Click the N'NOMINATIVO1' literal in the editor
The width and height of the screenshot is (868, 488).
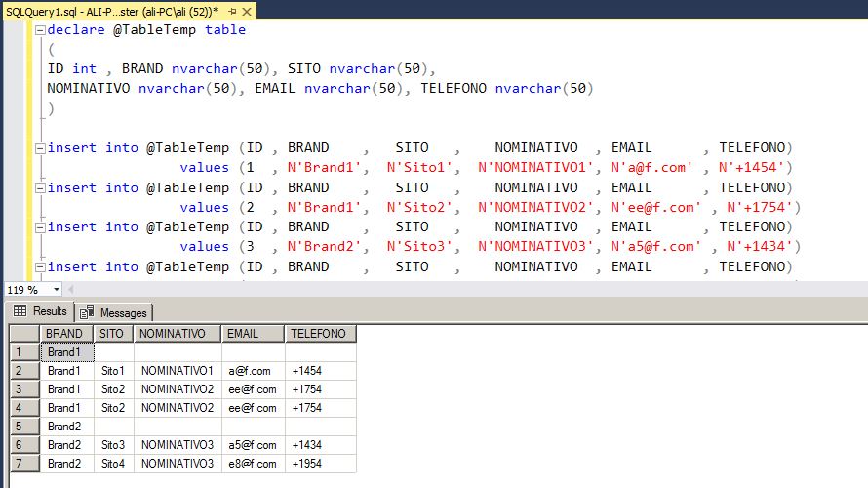(535, 167)
